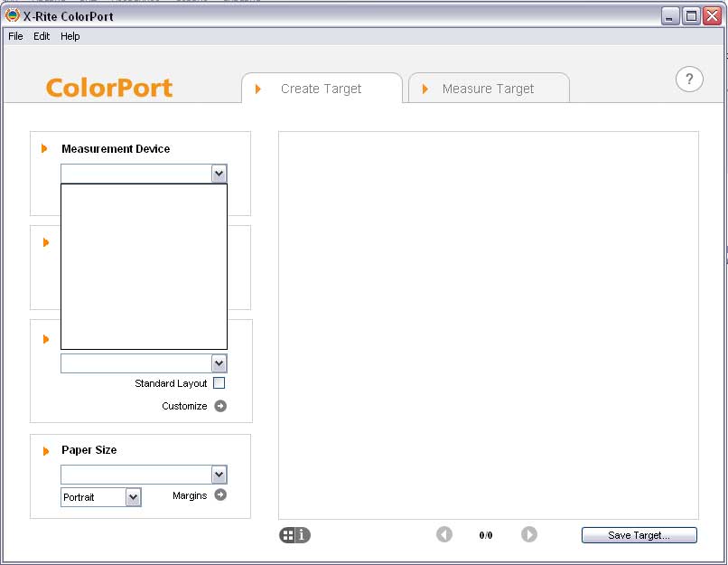Enable the Standard Layout checkbox

tap(219, 383)
